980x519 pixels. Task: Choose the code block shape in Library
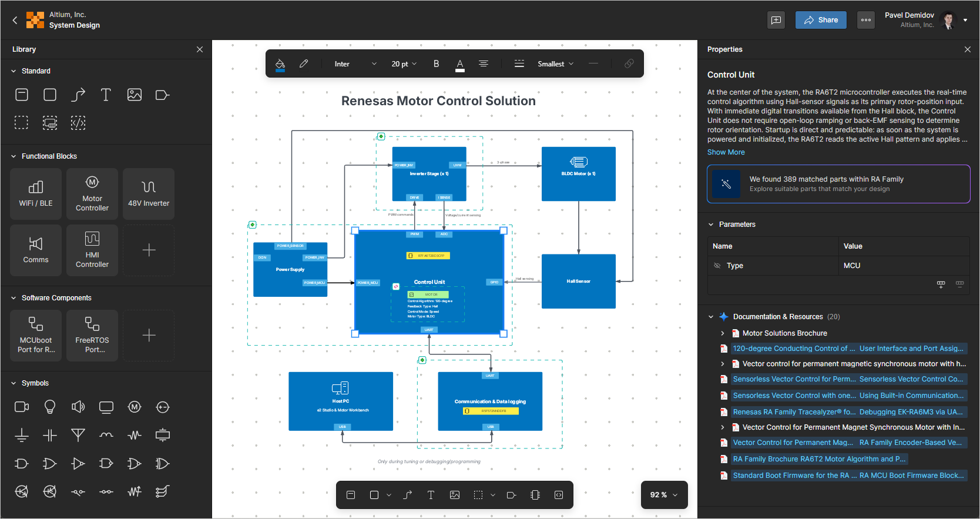[78, 122]
